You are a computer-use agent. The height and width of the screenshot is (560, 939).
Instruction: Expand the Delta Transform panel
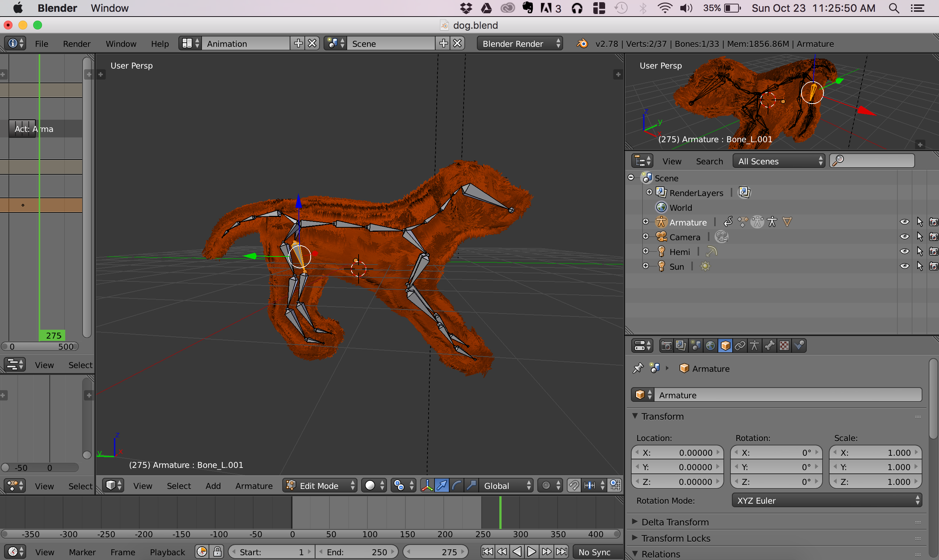coord(675,522)
